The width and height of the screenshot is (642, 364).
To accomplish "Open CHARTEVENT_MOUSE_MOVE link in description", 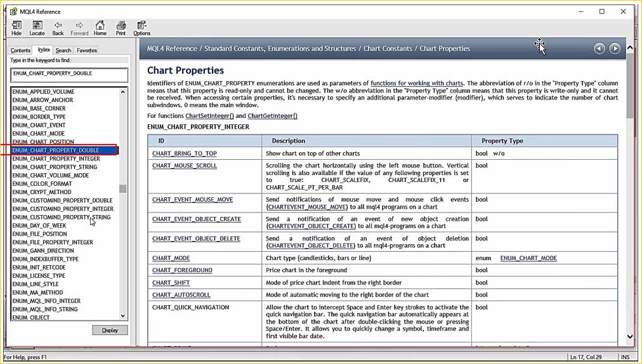I will [x=307, y=207].
